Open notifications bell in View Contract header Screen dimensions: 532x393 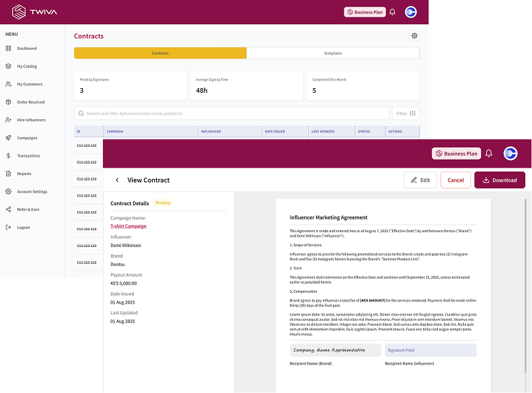coord(489,153)
